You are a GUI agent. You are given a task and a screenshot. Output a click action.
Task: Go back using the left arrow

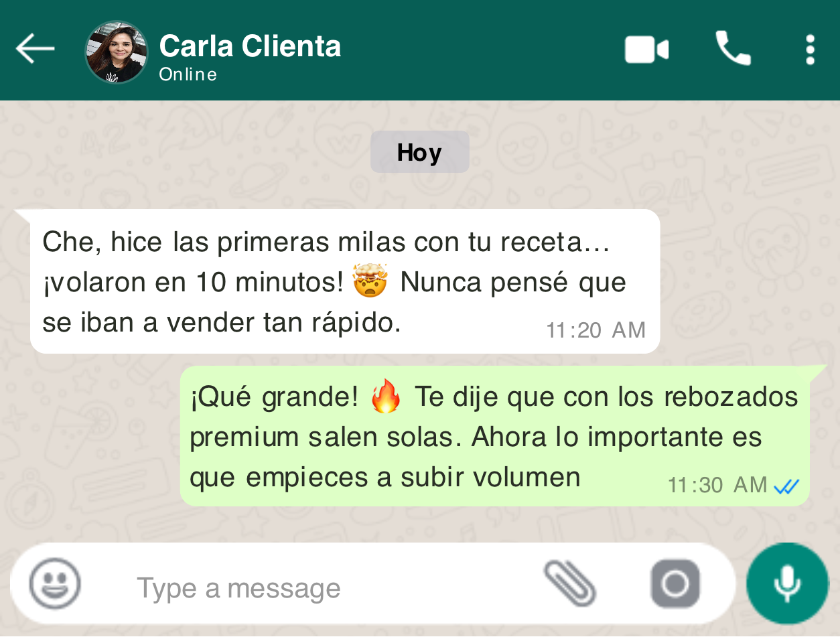[x=35, y=49]
